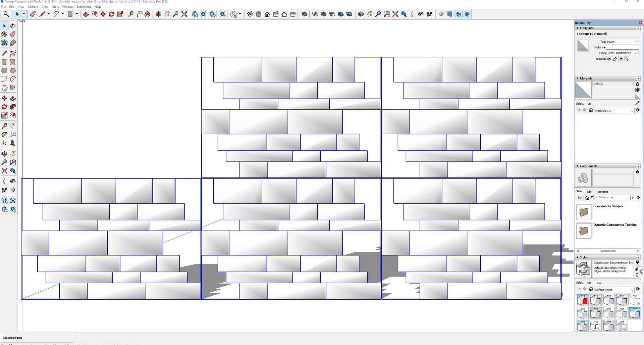Click the Default material swatch preview
The image size is (644, 345).
[583, 90]
